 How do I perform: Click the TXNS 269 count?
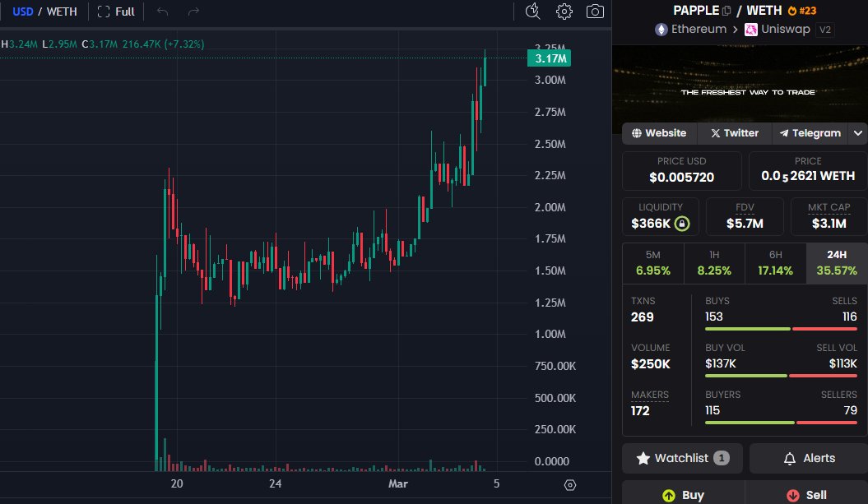pos(642,317)
